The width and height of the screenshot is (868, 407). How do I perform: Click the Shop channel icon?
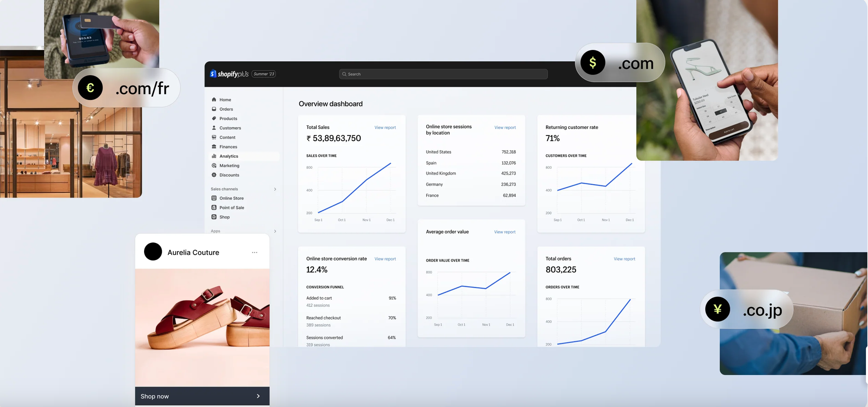tap(214, 217)
